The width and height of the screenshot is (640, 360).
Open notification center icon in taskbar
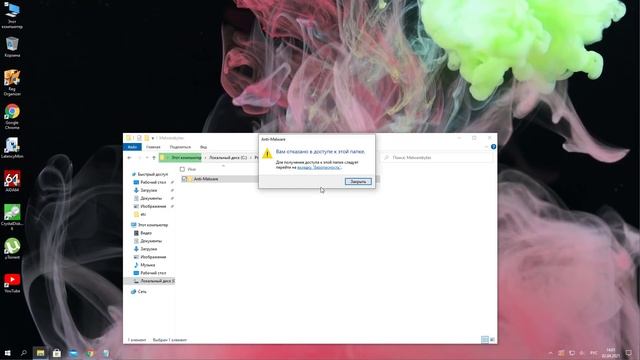[x=629, y=353]
